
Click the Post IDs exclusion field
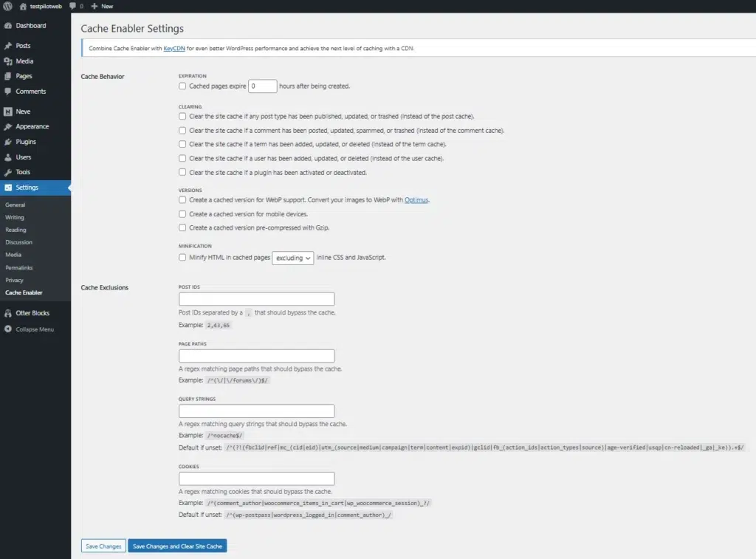coord(256,298)
